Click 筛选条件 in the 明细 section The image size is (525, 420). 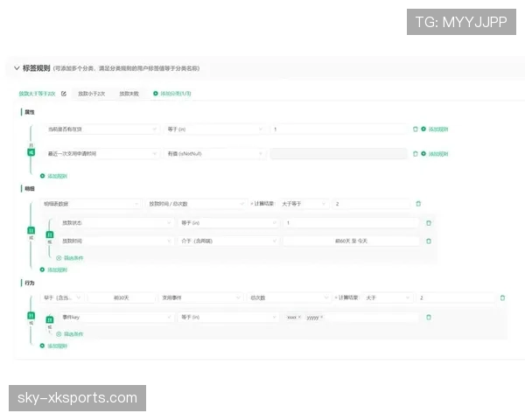click(x=70, y=258)
